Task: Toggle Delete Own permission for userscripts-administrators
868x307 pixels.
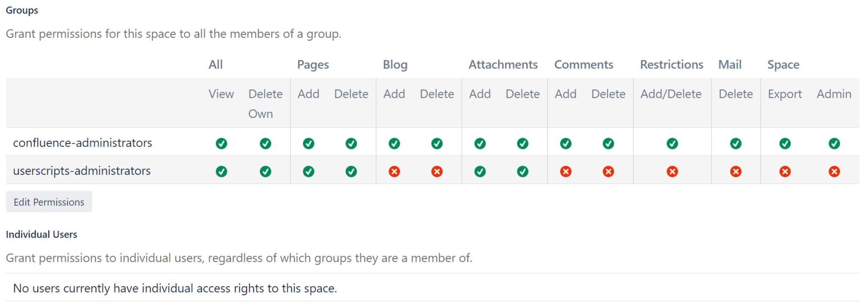Action: click(266, 171)
